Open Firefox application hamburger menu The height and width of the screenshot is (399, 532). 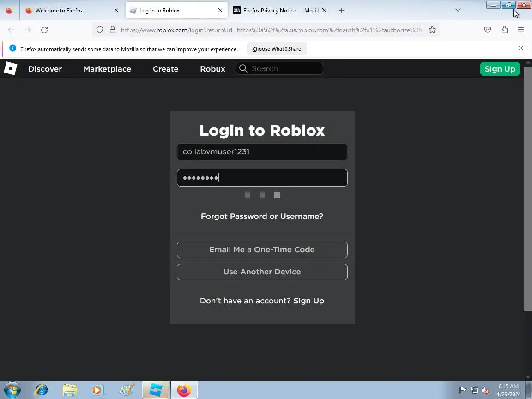[521, 30]
